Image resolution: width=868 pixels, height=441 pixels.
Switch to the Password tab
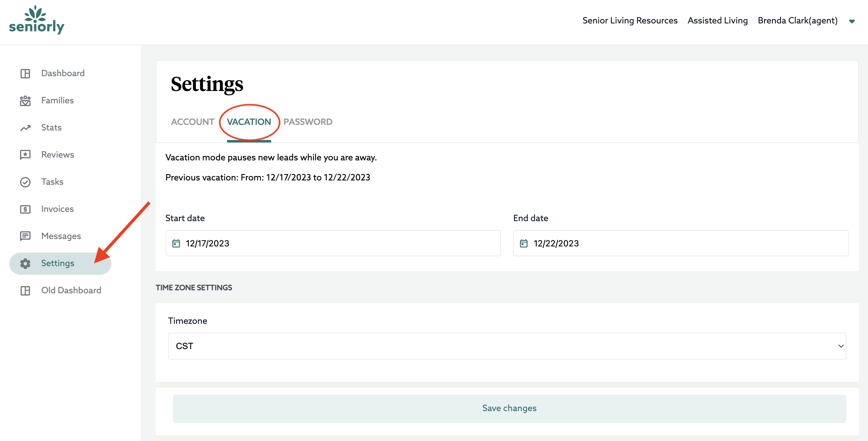click(308, 122)
